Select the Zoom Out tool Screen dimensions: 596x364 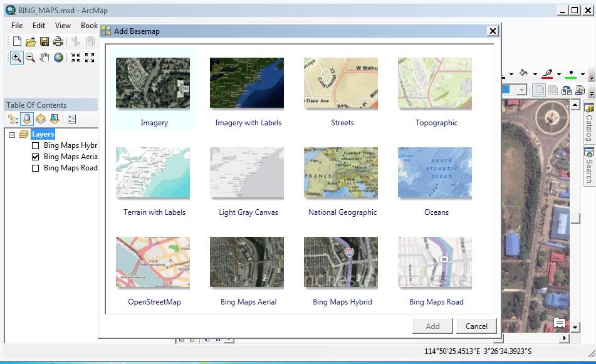[31, 58]
